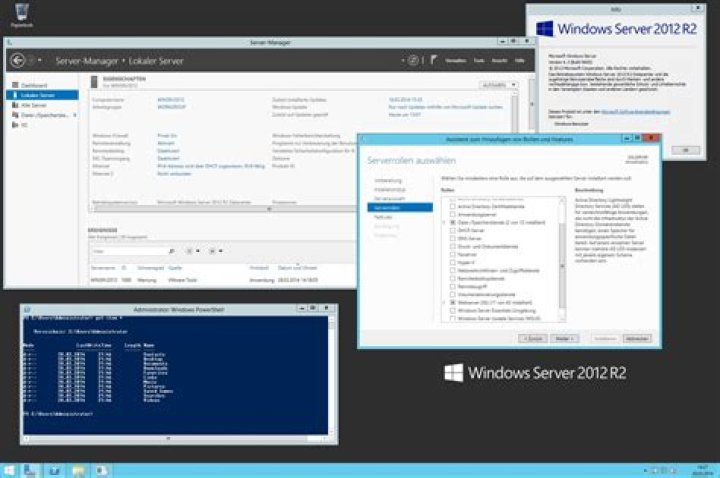Open the Tools menu in Server Manager
Screen dimensions: 720x478
tap(478, 60)
